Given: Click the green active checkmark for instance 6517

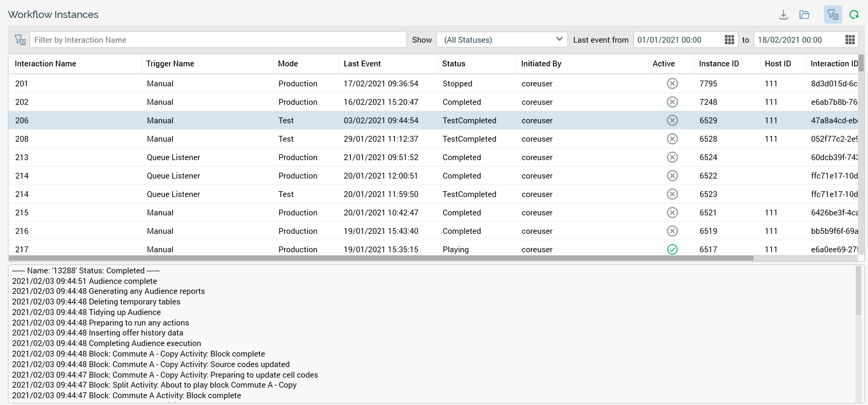Looking at the screenshot, I should coord(672,249).
